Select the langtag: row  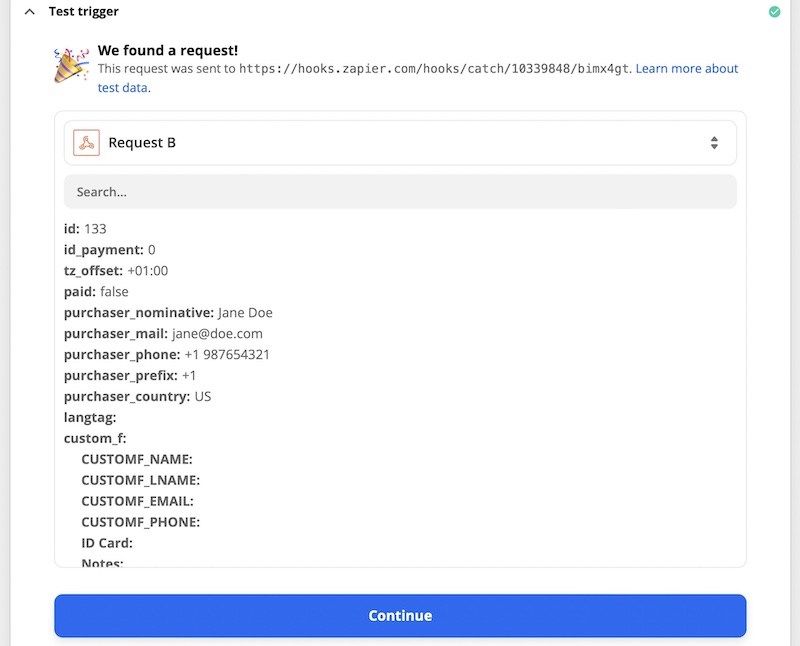coord(90,417)
